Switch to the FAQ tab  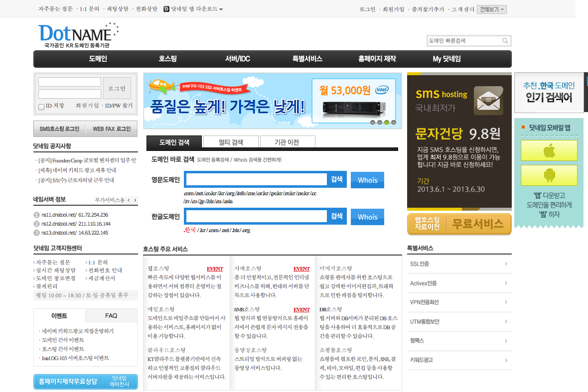(112, 316)
